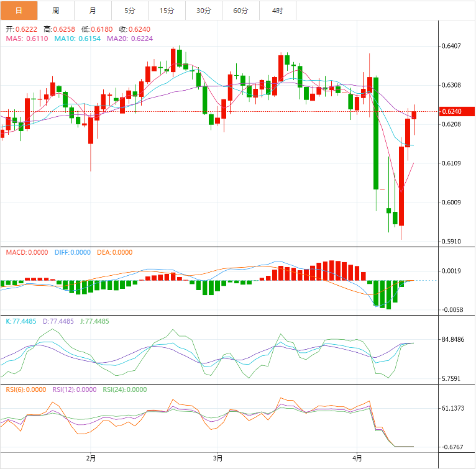The width and height of the screenshot is (476, 469).
Task: Select the 15分 timeframe tab
Action: tap(167, 11)
